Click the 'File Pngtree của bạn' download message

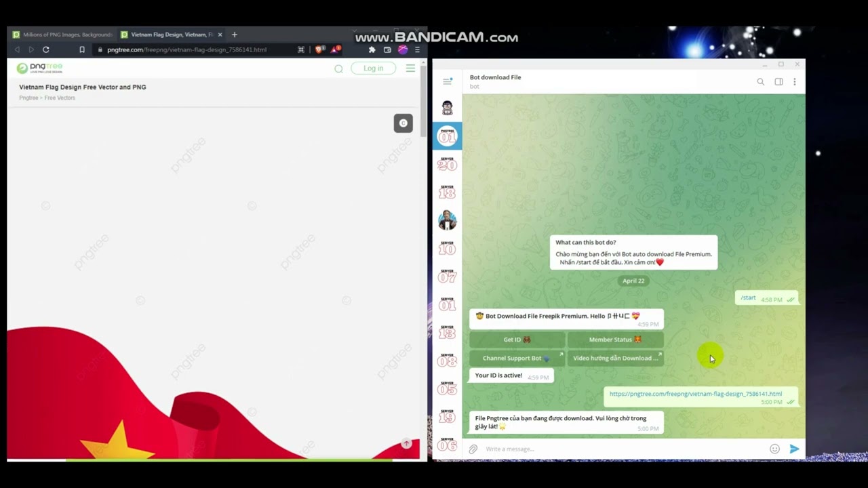tap(566, 422)
